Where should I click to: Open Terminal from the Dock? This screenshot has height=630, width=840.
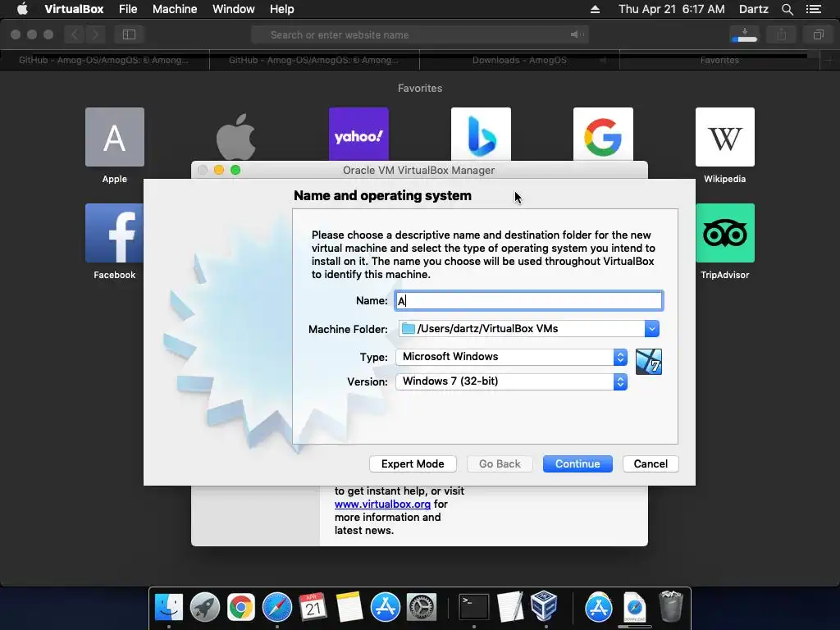pos(474,607)
